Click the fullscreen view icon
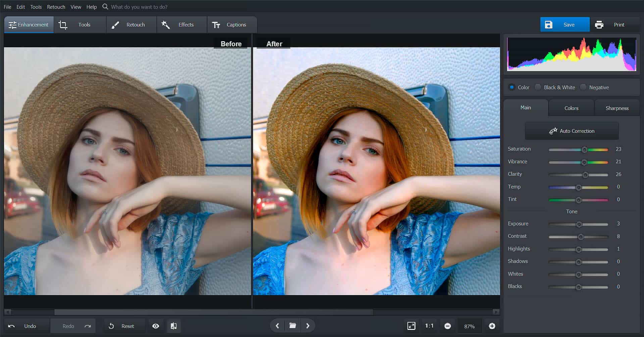 tap(412, 326)
